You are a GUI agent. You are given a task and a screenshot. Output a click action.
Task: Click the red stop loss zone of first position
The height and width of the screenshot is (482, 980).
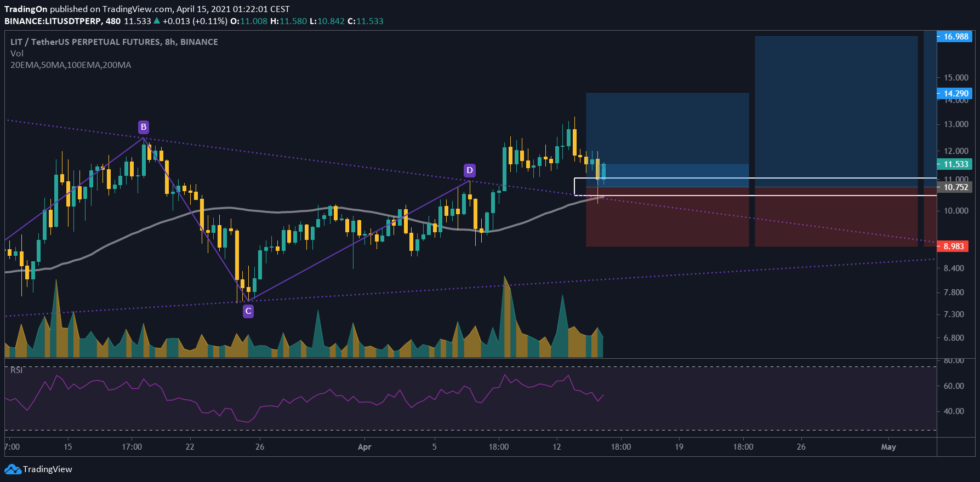click(667, 217)
